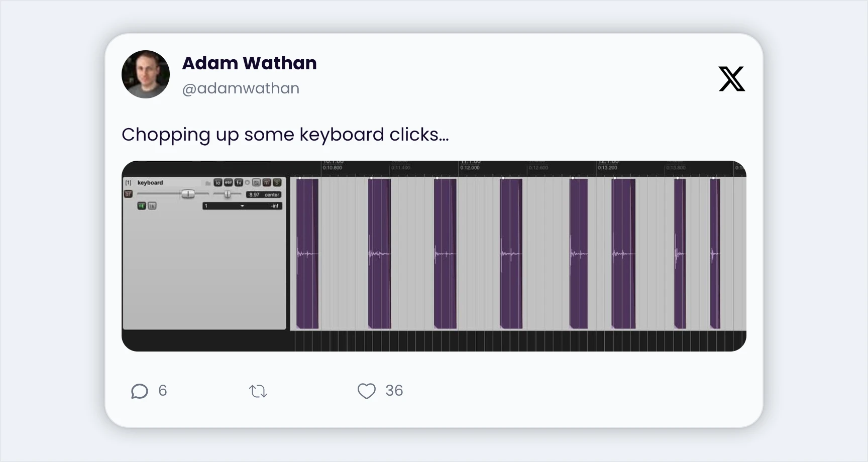The image size is (868, 462).
Task: Click the 0:12.000 marker on the timeline ruler
Action: [470, 168]
